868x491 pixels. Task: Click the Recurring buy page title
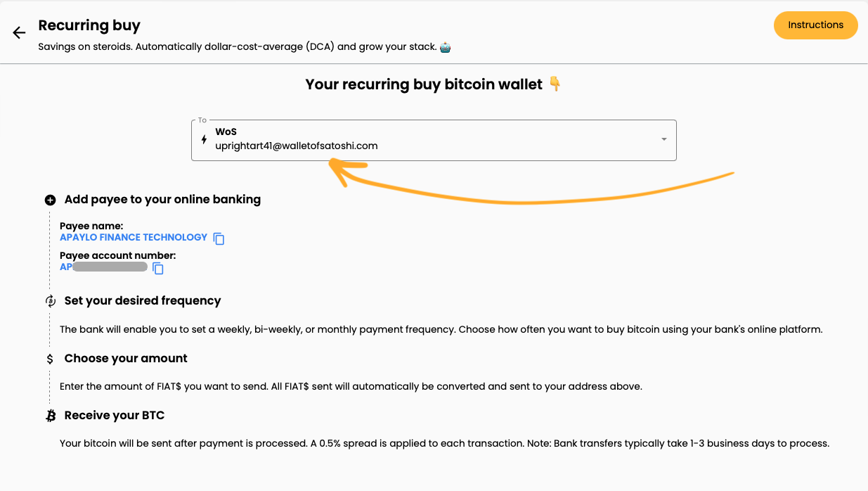coord(89,25)
